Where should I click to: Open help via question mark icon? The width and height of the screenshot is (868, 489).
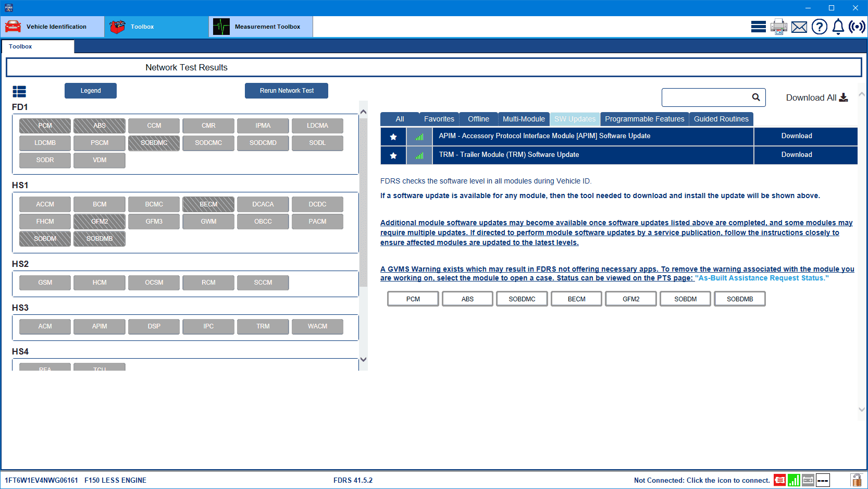819,27
